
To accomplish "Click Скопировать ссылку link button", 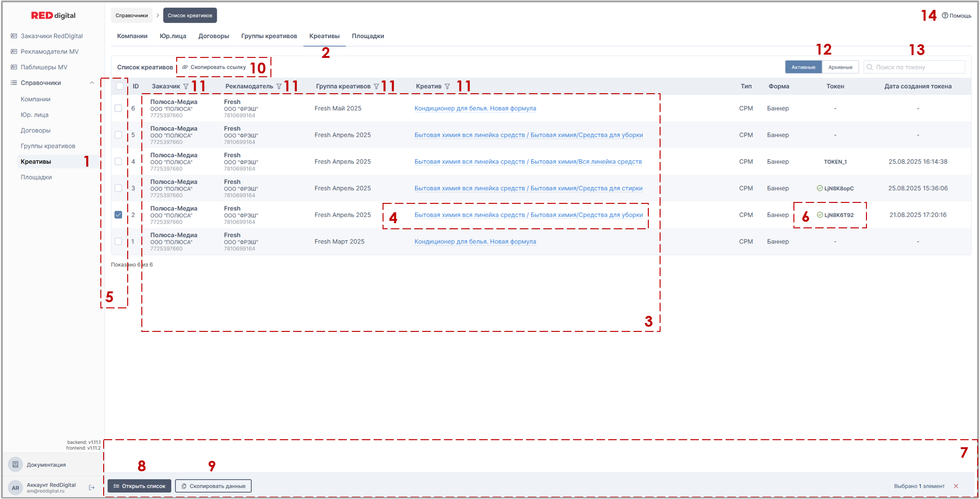I will click(x=214, y=67).
